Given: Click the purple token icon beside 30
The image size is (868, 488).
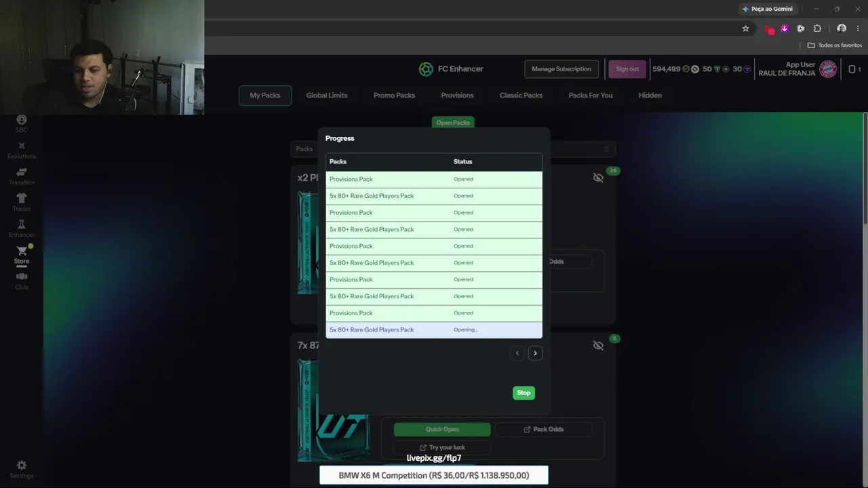Looking at the screenshot, I should 747,69.
